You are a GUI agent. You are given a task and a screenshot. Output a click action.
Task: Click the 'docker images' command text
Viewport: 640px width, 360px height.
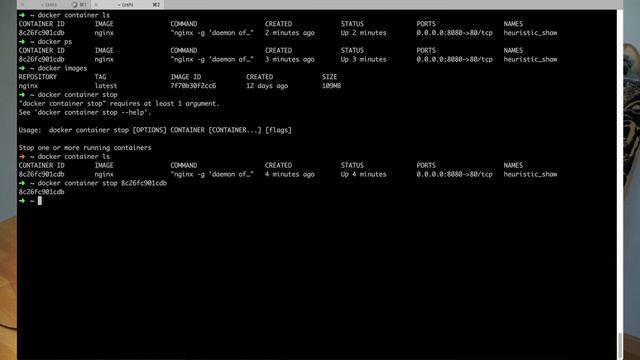(x=62, y=68)
